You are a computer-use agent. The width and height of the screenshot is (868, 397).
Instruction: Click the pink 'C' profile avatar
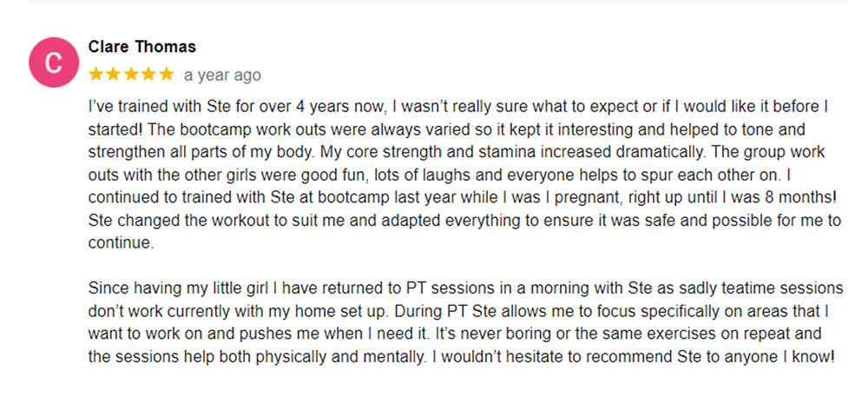54,63
